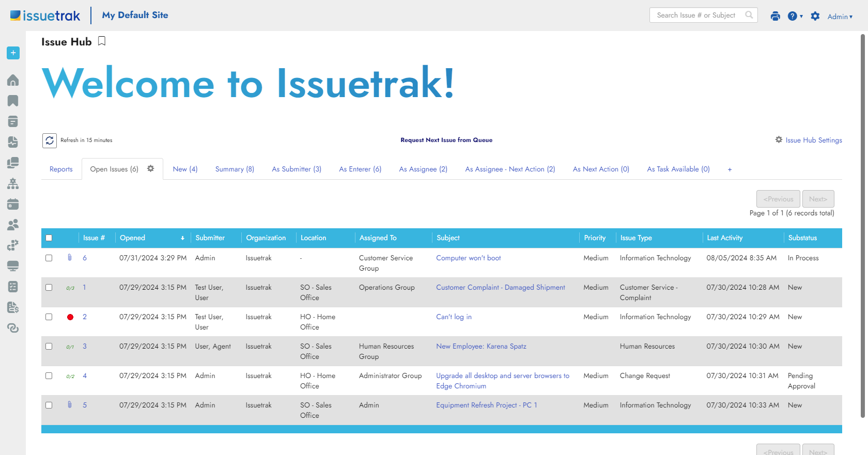This screenshot has height=455, width=868.
Task: Open the Summary (8) tab
Action: coord(235,169)
